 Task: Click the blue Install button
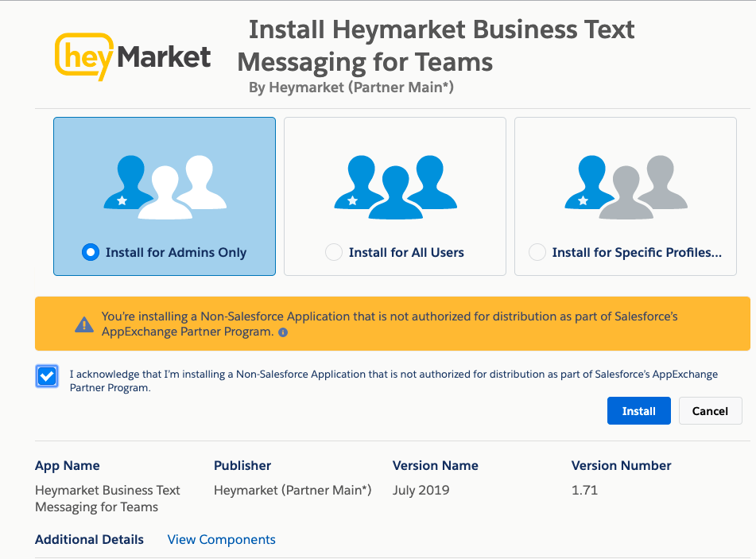point(639,411)
